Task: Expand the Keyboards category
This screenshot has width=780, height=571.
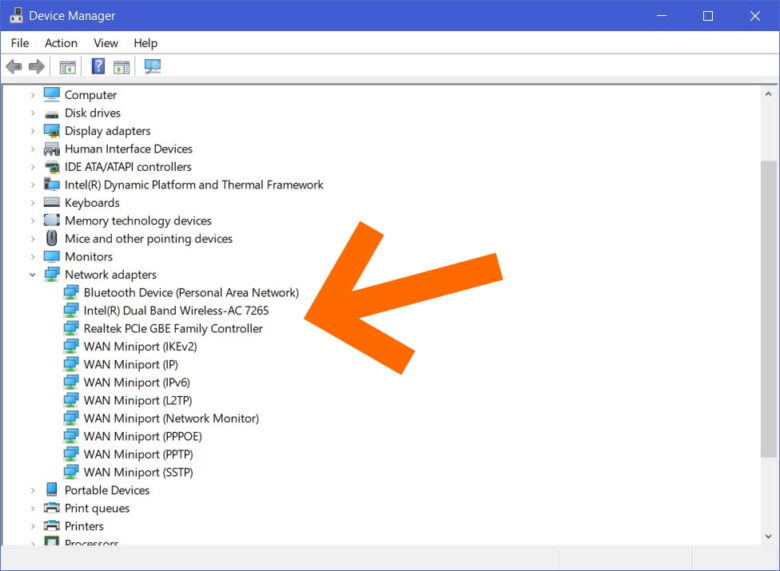Action: click(33, 203)
